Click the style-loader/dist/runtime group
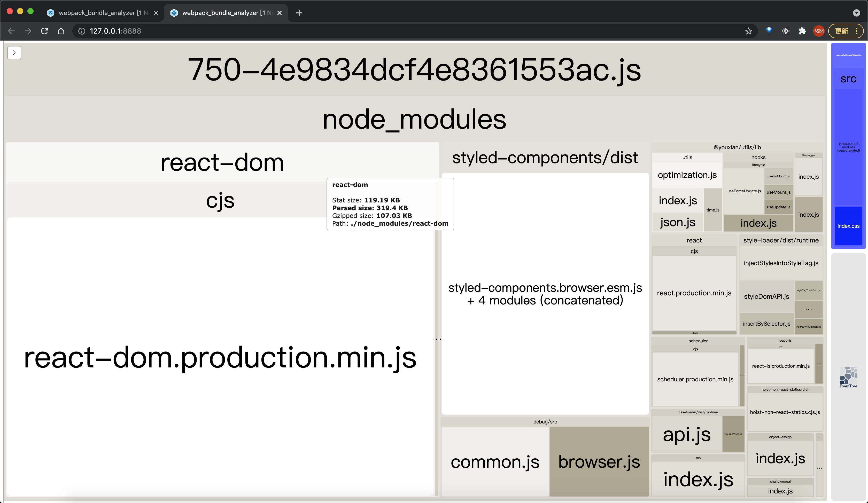 coord(781,240)
